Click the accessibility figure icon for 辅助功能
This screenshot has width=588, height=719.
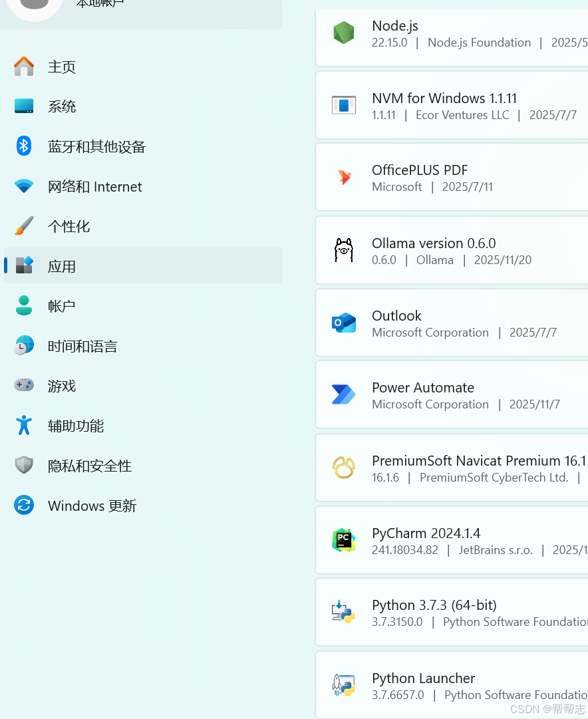click(24, 425)
